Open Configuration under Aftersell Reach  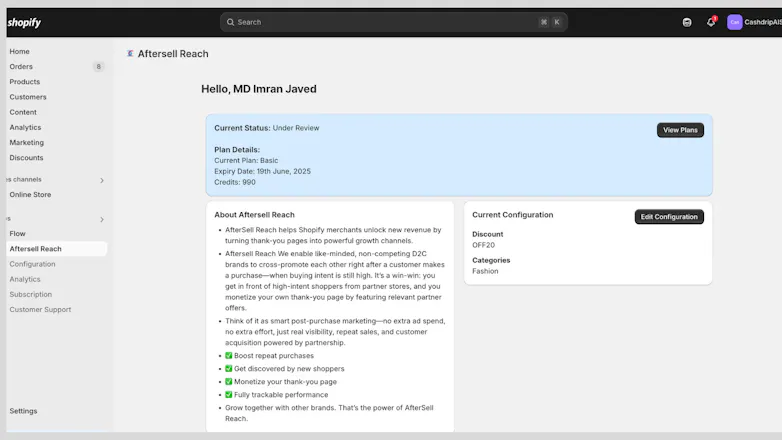(32, 264)
